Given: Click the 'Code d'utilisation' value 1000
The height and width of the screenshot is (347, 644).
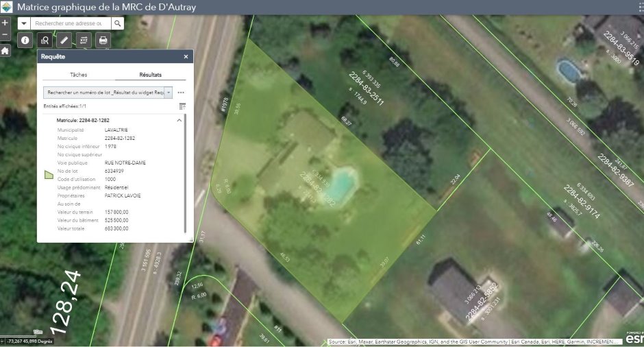Looking at the screenshot, I should pos(110,179).
